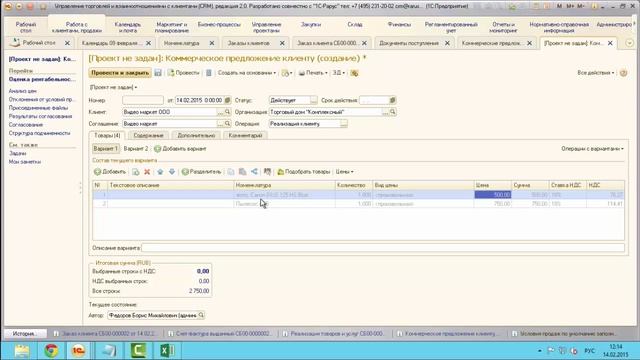The image size is (640, 360).
Task: Open Операции с вариантами dropdown
Action: [592, 149]
